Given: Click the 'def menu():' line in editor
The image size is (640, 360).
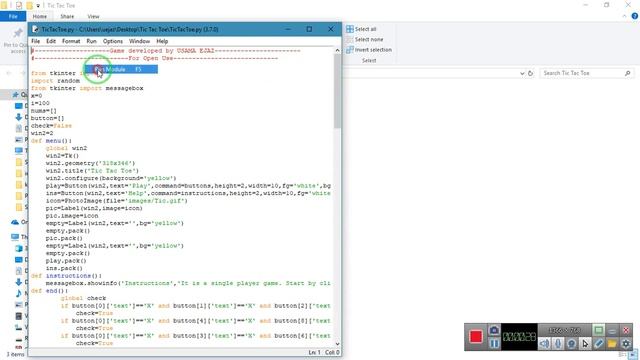Looking at the screenshot, I should 51,141.
